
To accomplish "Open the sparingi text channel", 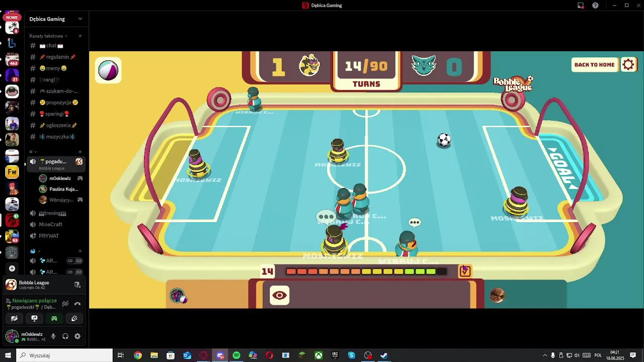I will [x=55, y=114].
